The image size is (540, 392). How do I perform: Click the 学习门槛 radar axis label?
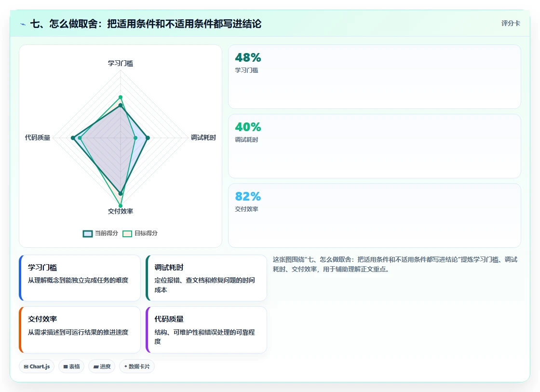tap(121, 63)
